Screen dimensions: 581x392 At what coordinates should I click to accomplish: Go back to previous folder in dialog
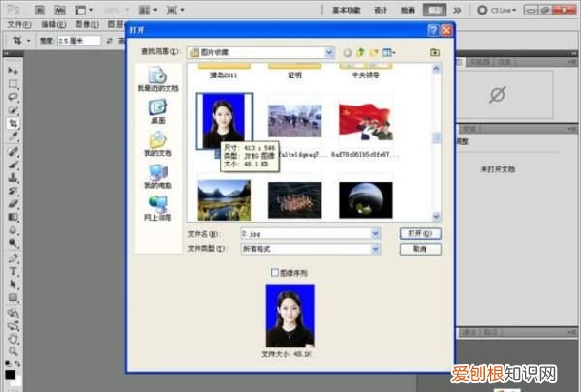(348, 52)
